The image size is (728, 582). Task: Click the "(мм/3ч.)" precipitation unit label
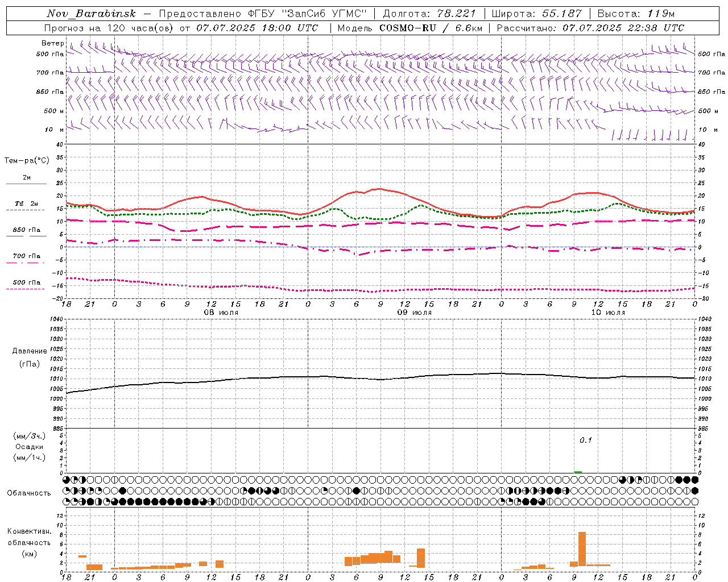tap(30, 436)
